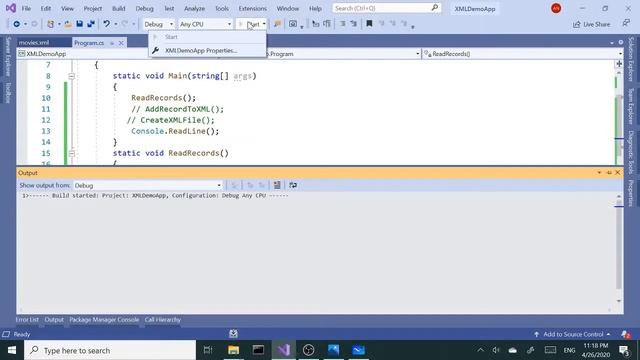Close the Program.cs tab
The image size is (640, 360).
[x=121, y=43]
